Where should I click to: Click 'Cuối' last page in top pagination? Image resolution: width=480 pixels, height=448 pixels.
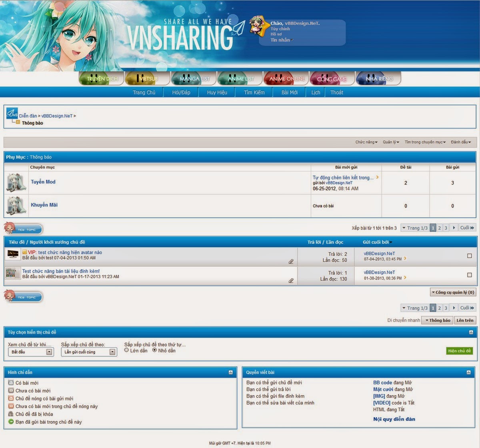[x=467, y=228]
